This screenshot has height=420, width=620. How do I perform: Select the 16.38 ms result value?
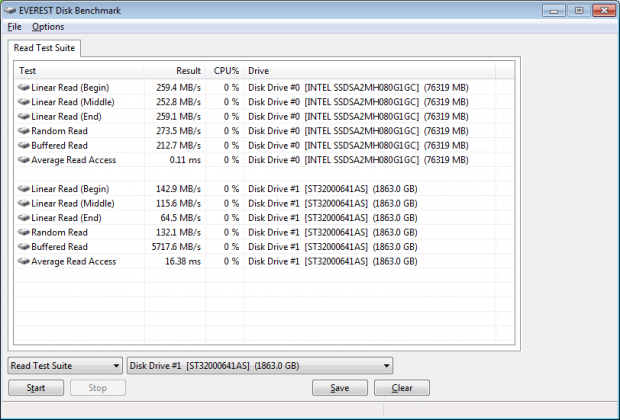pyautogui.click(x=183, y=261)
